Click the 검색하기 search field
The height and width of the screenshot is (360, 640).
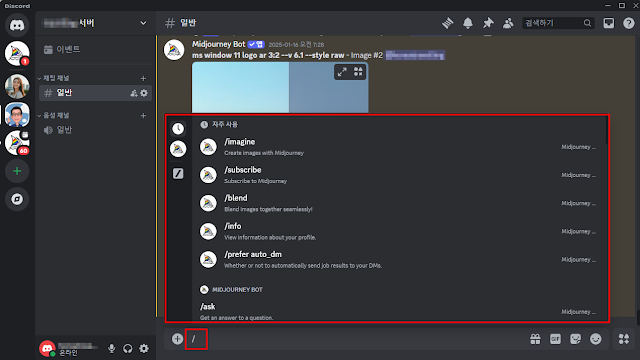(x=558, y=23)
